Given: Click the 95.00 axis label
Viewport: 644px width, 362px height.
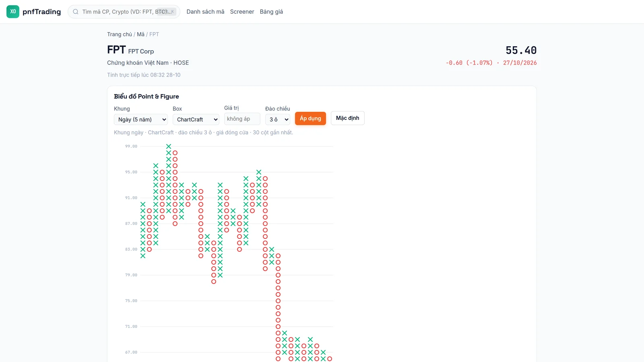Looking at the screenshot, I should click(x=131, y=172).
